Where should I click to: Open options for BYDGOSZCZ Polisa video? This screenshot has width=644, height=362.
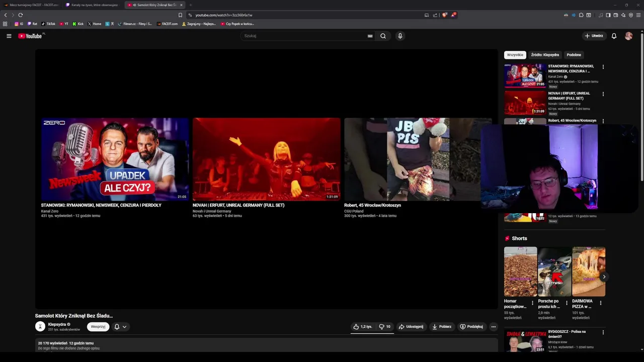click(603, 332)
